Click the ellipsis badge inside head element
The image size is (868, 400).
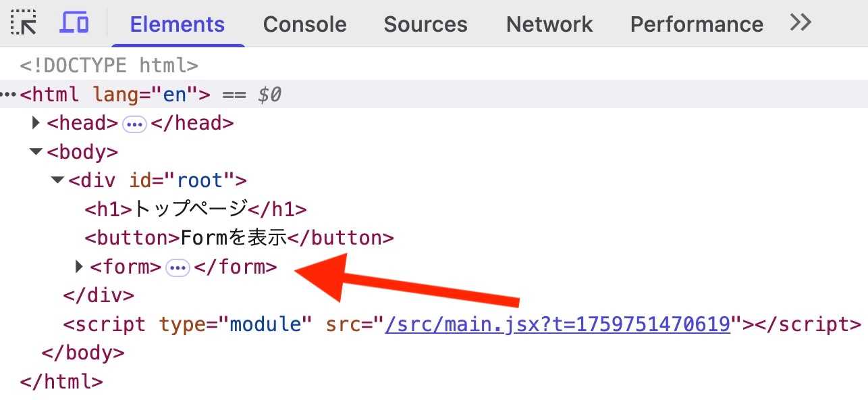(135, 124)
